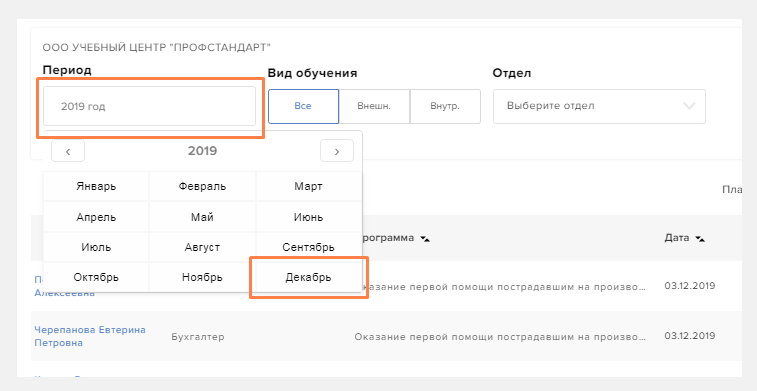Viewport: 757px width, 391px height.
Task: Select Май in the month picker
Action: click(202, 217)
